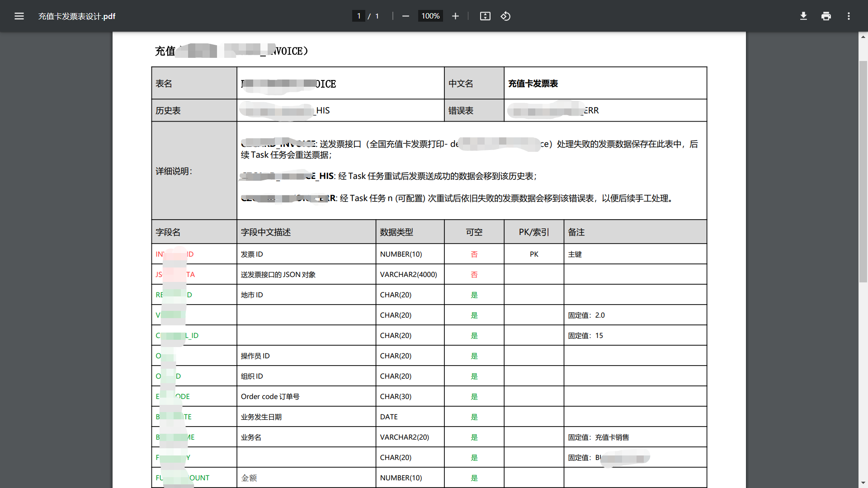This screenshot has width=868, height=488.
Task: Click the _HIS history table name cell
Action: pos(340,111)
